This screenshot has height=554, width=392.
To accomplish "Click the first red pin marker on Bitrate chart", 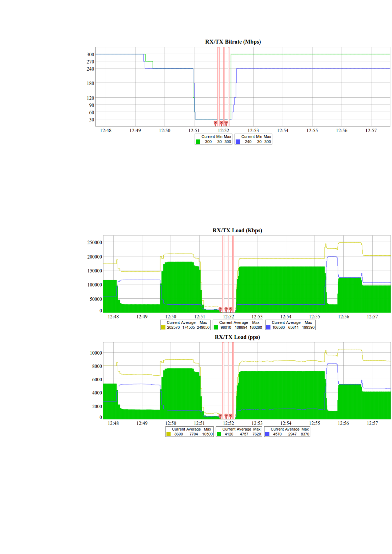I will 215,123.
